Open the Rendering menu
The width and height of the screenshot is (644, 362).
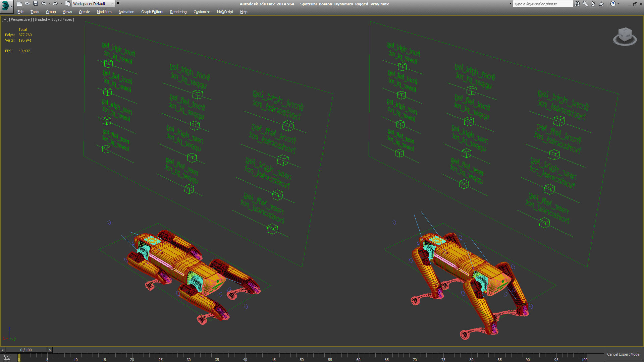(178, 12)
